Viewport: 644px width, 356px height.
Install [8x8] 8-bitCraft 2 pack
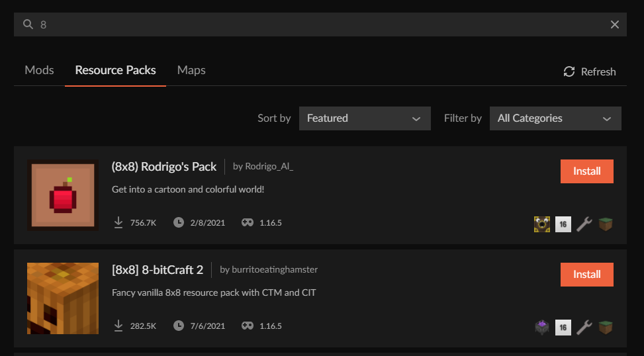pos(587,275)
